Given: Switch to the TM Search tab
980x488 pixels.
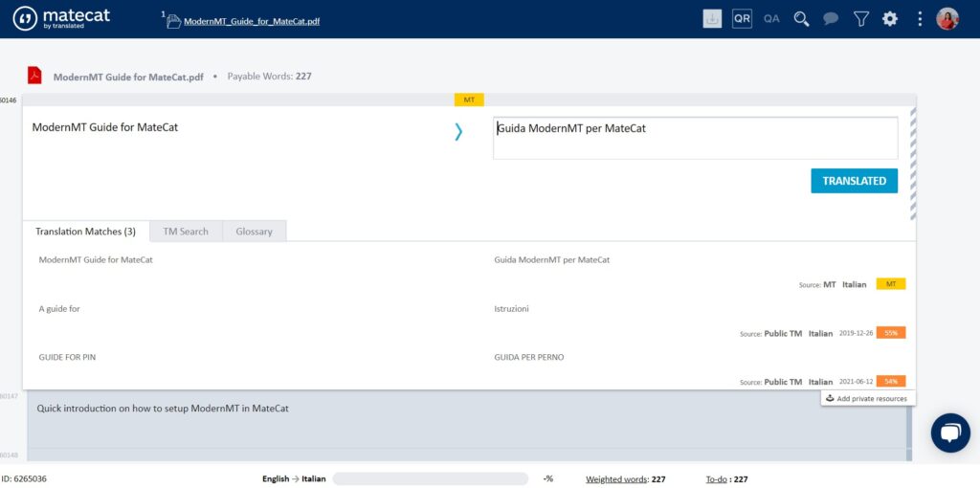Looking at the screenshot, I should pyautogui.click(x=186, y=232).
